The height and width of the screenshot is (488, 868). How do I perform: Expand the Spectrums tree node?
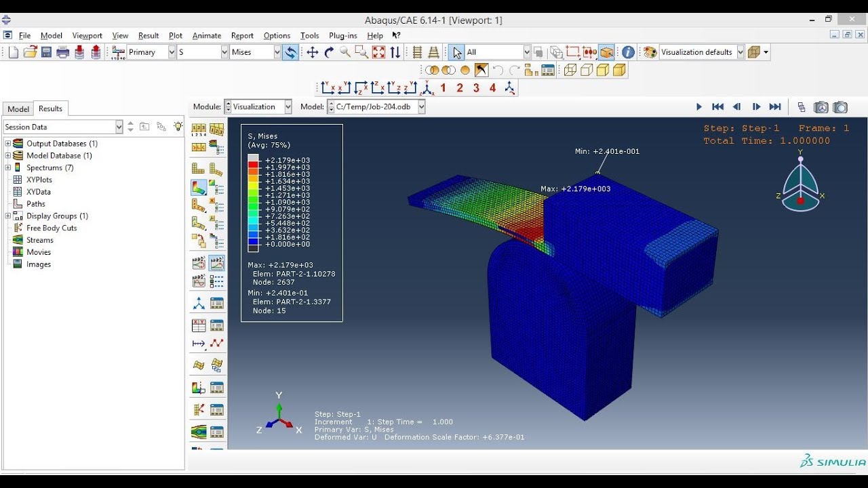click(x=8, y=168)
